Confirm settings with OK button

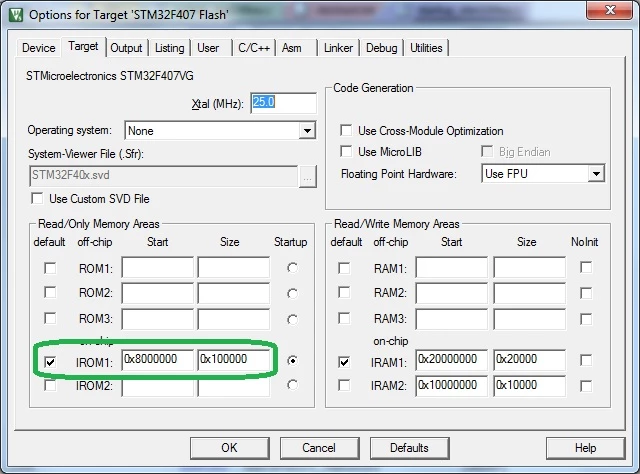[230, 448]
